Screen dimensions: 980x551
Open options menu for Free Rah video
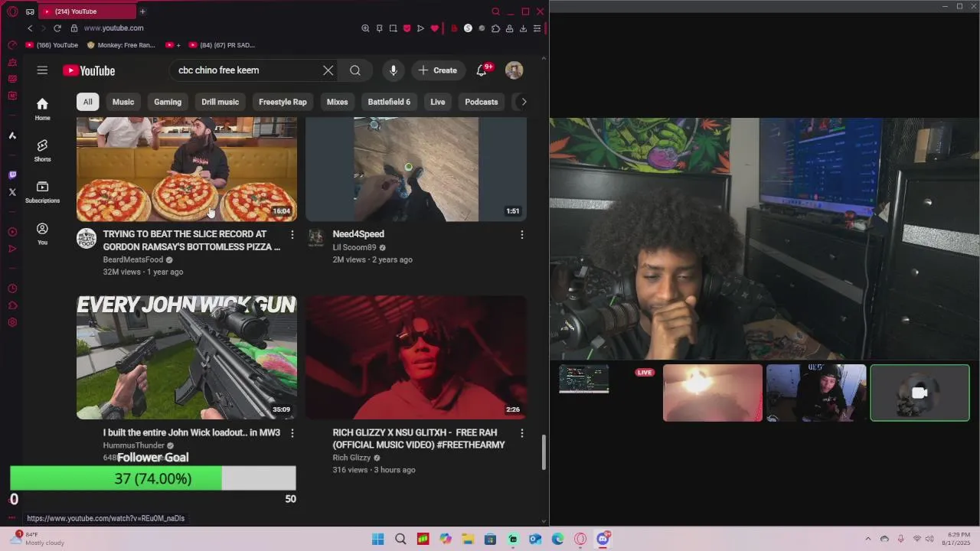coord(522,433)
